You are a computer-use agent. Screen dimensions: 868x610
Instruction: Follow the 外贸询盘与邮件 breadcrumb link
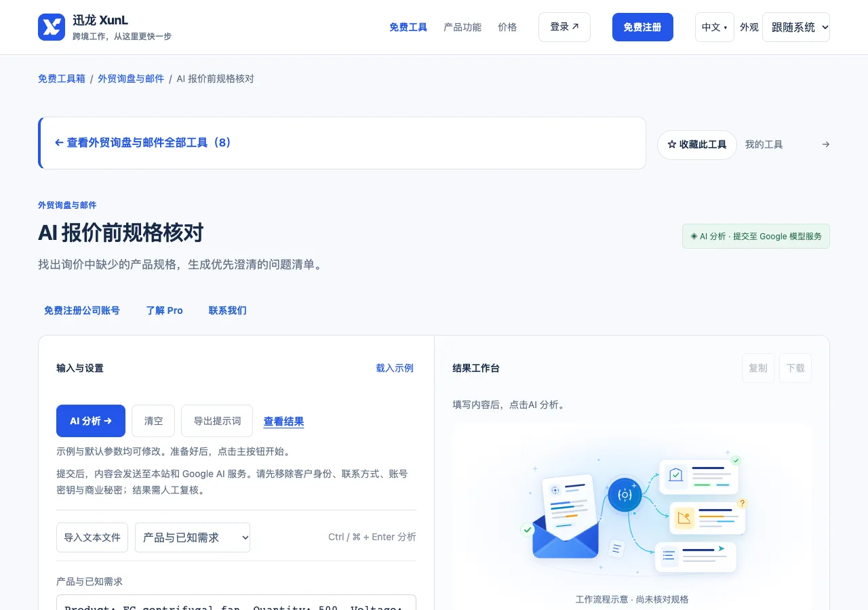click(x=131, y=79)
